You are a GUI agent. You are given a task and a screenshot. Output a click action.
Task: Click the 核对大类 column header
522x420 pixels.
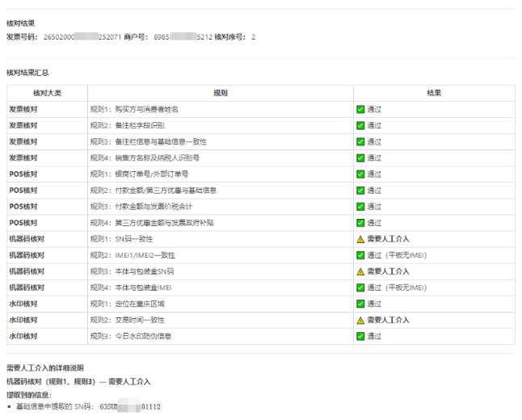[47, 93]
